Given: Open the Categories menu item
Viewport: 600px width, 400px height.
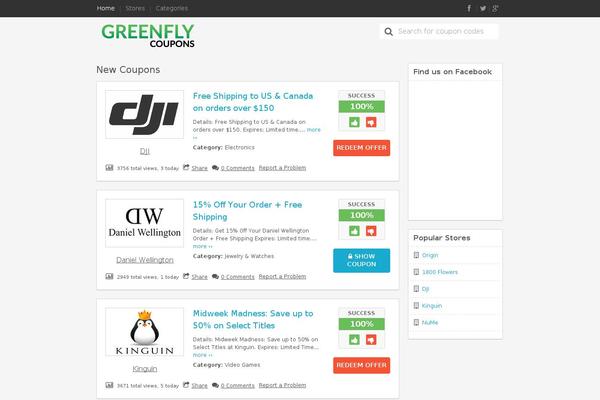Looking at the screenshot, I should [172, 8].
